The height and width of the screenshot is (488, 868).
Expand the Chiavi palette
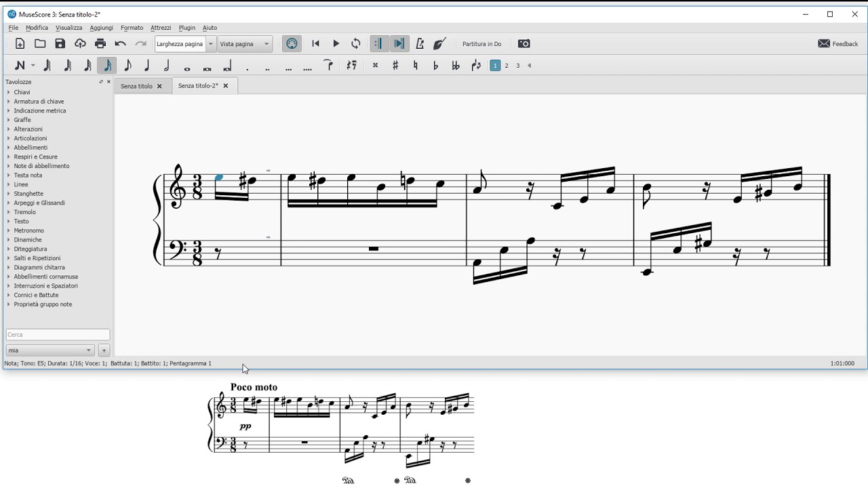22,92
